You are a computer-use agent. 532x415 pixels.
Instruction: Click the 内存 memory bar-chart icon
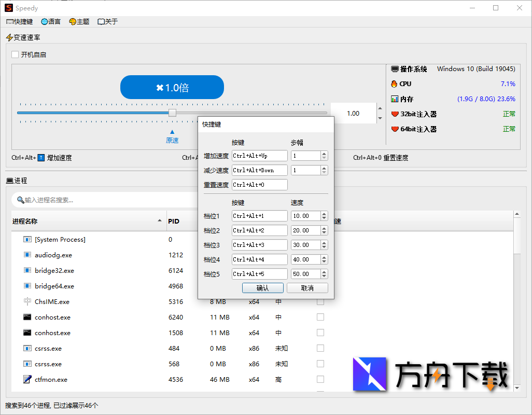pos(394,99)
